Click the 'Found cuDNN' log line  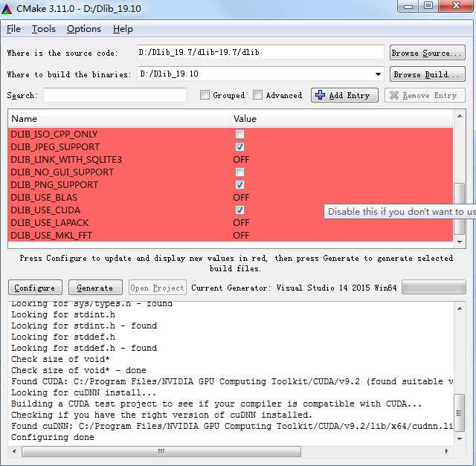tap(232, 426)
